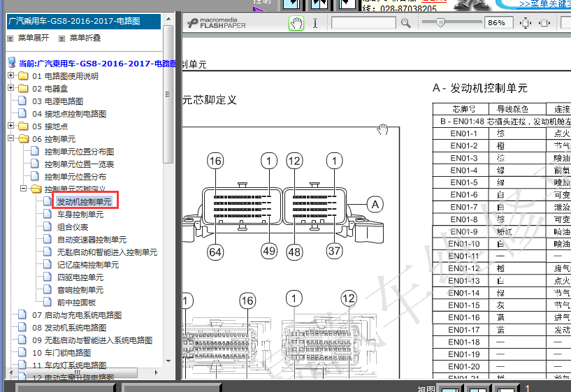Click the 菜单展开 list icon
This screenshot has width=571, height=392.
coord(10,38)
